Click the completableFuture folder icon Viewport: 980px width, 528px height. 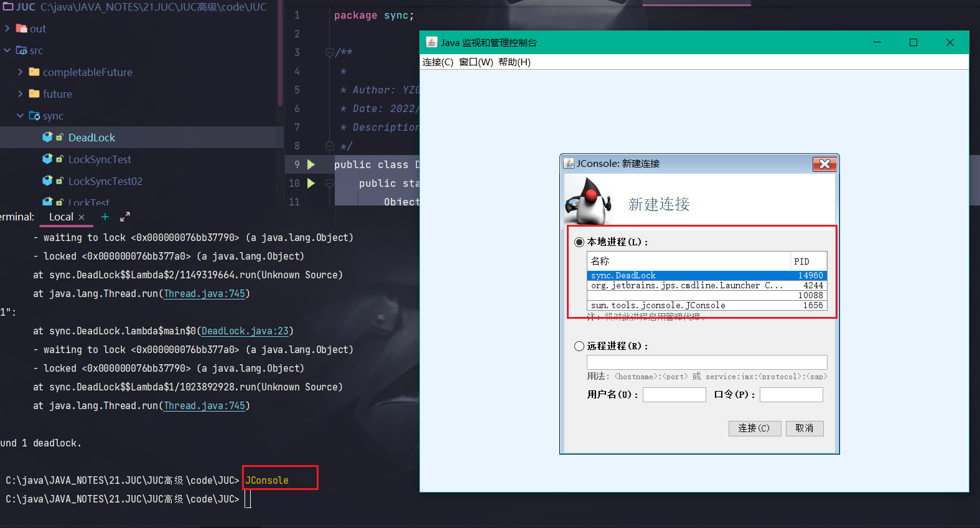point(34,72)
